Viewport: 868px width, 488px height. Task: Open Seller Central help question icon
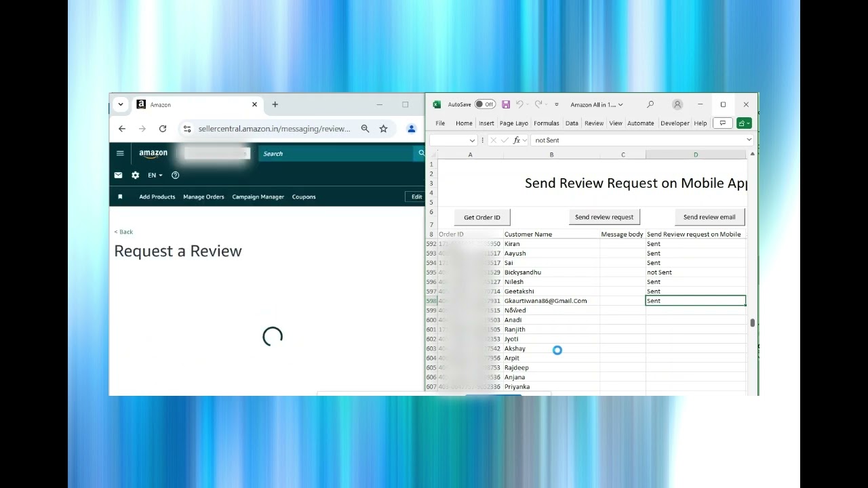click(x=175, y=175)
